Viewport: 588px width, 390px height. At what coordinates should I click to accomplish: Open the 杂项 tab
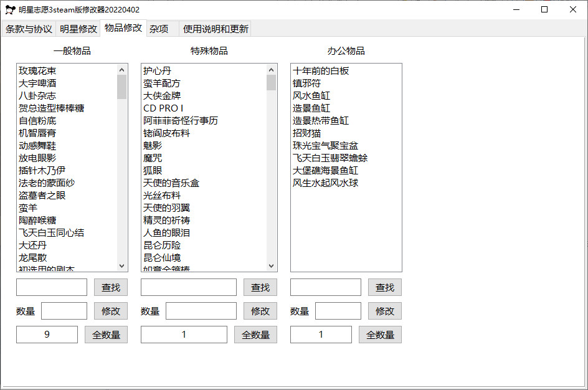[x=159, y=29]
